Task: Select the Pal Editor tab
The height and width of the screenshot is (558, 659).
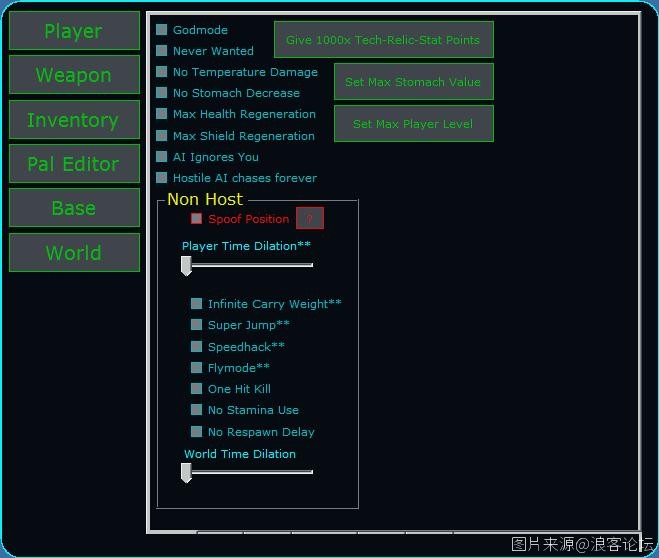Action: click(74, 164)
